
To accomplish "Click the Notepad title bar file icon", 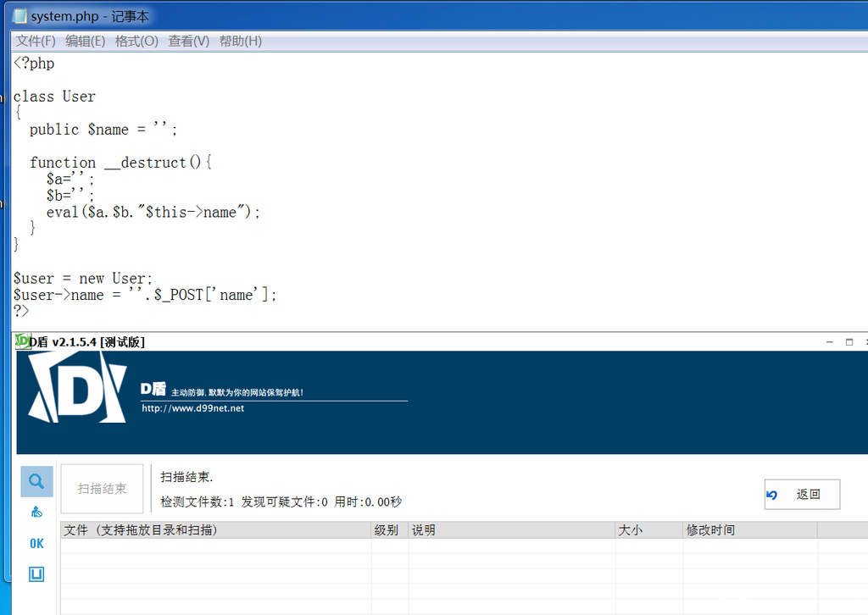I will click(20, 16).
